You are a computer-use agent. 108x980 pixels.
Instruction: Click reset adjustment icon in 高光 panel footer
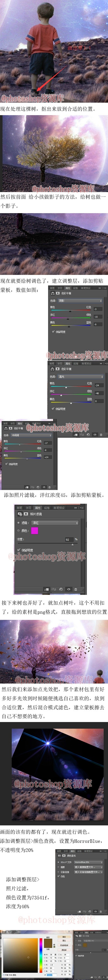click(x=88, y=434)
